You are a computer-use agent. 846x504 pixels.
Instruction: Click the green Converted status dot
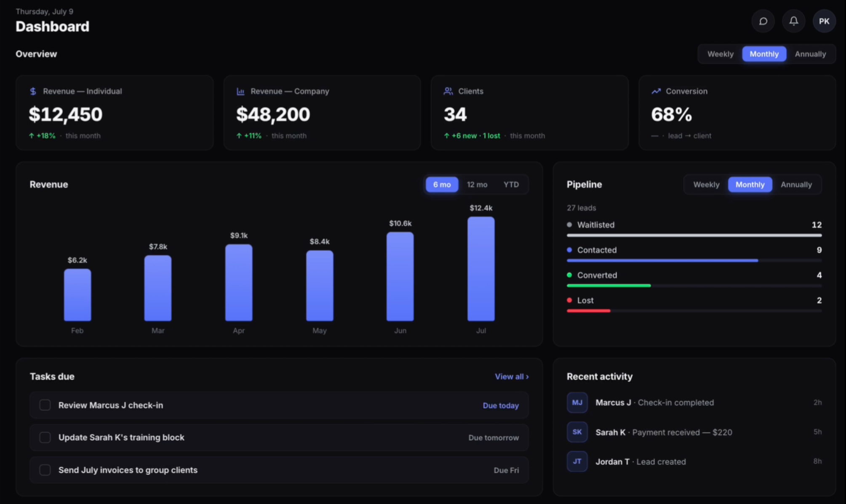tap(569, 275)
